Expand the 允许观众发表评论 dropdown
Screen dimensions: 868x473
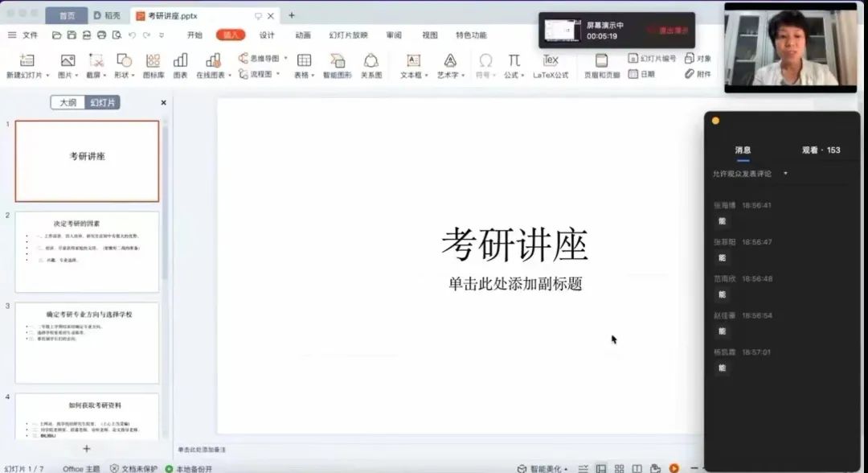[785, 173]
